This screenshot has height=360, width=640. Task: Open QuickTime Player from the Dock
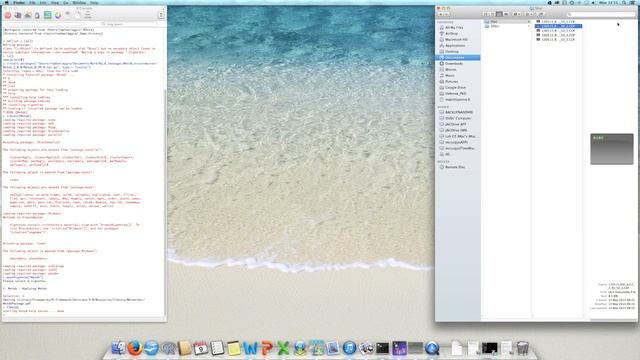(432, 348)
